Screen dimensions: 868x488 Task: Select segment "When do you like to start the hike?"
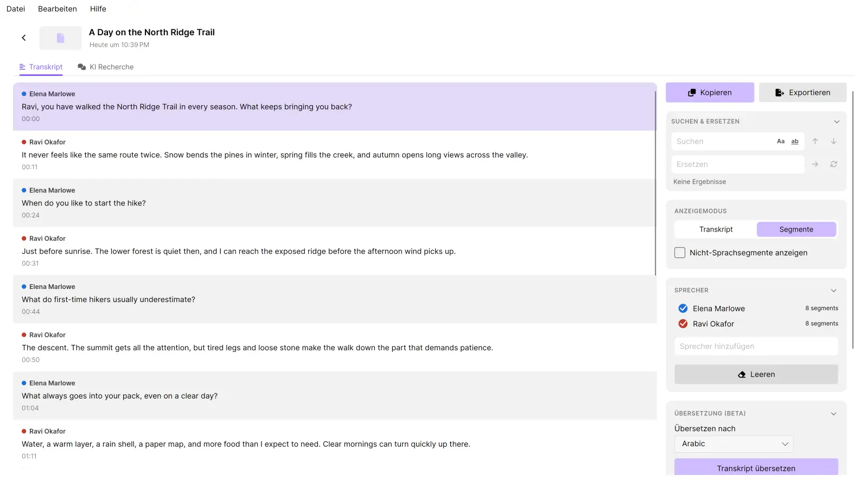pos(335,203)
